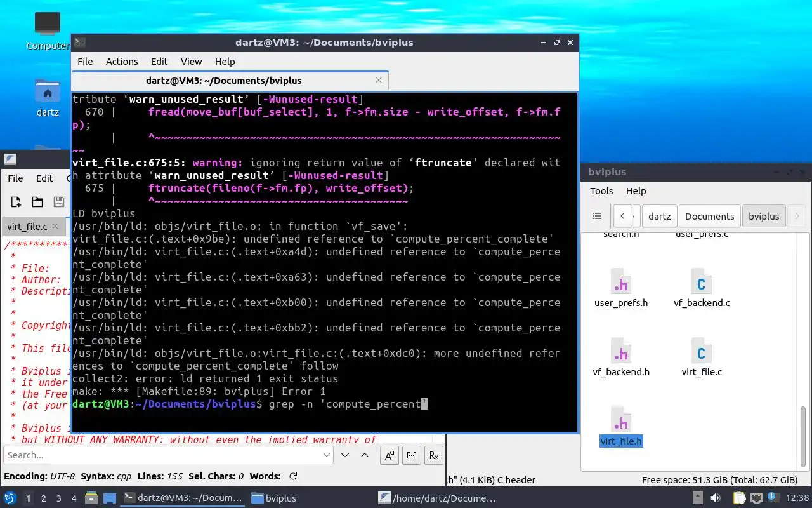Open the file manager Help menu
812x508 pixels.
point(636,191)
